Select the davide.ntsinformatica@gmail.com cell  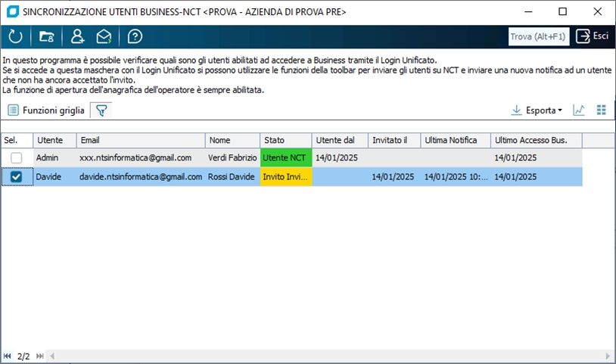tap(141, 176)
